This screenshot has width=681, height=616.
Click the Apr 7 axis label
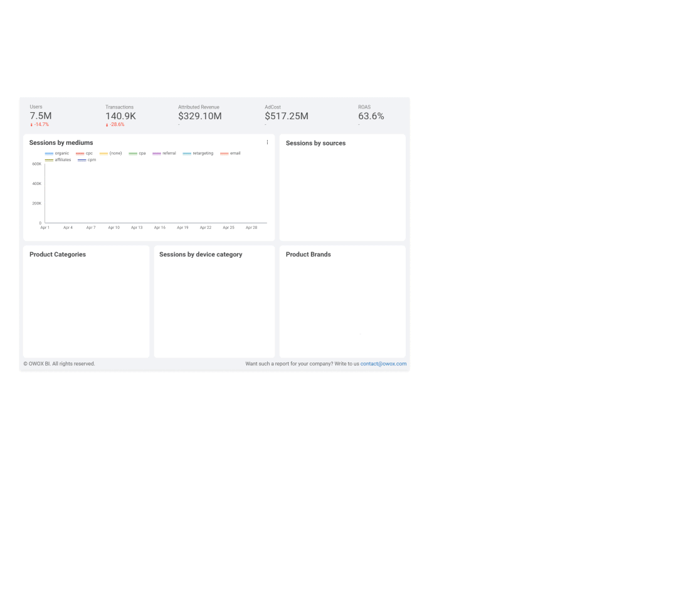91,228
